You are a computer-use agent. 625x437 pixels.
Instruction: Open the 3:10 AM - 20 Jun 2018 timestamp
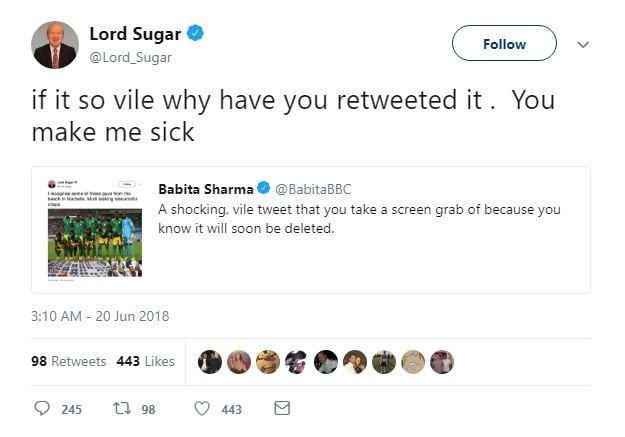[x=101, y=316]
